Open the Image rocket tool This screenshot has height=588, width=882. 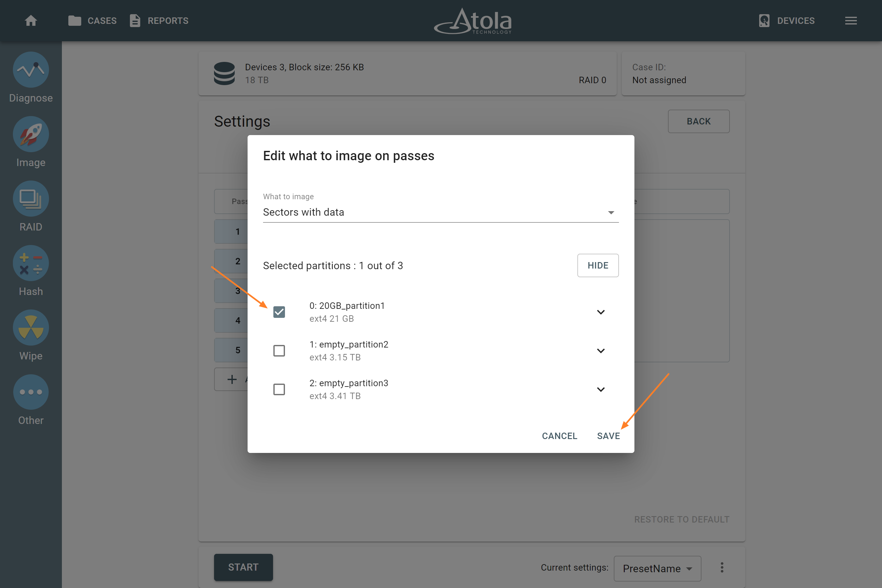pyautogui.click(x=31, y=142)
